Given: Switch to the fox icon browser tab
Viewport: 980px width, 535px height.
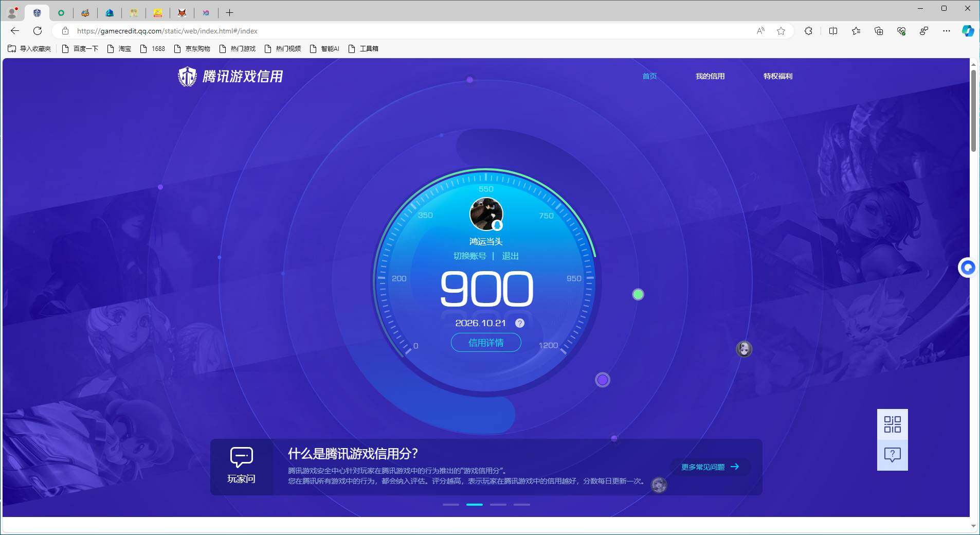Looking at the screenshot, I should [182, 13].
